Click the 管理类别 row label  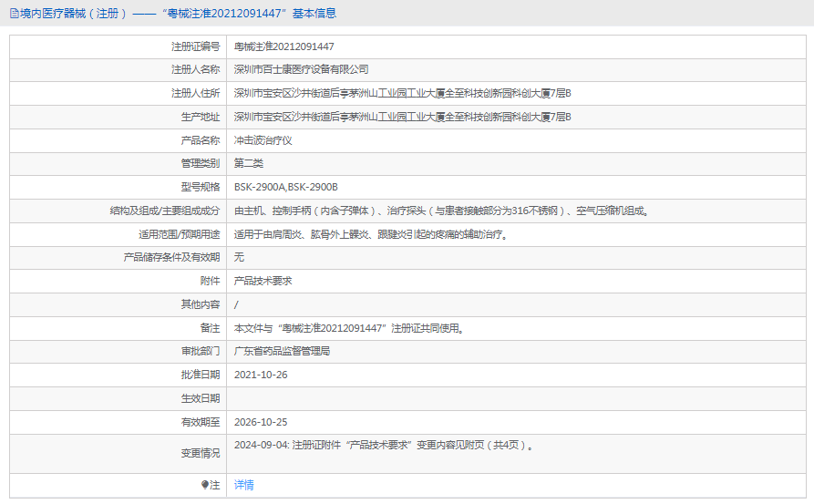(x=201, y=163)
